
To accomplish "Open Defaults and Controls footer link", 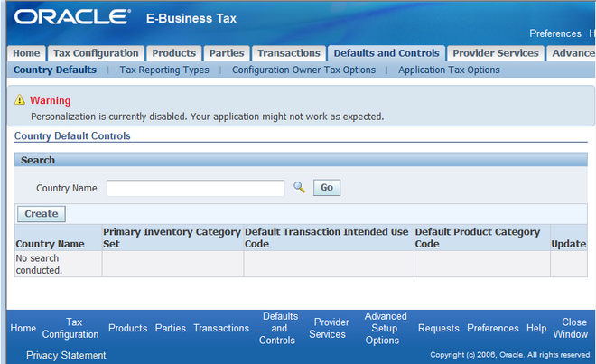I will pos(279,328).
